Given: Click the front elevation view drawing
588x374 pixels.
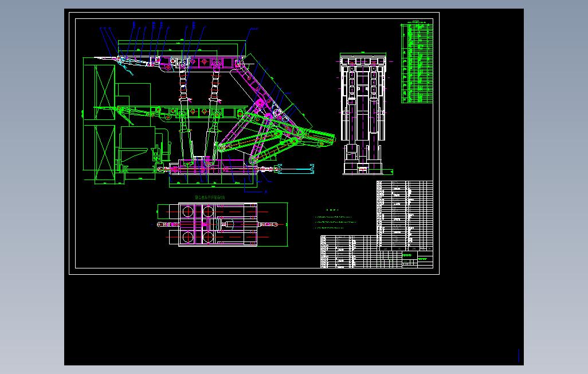Looking at the screenshot, I should (x=365, y=114).
